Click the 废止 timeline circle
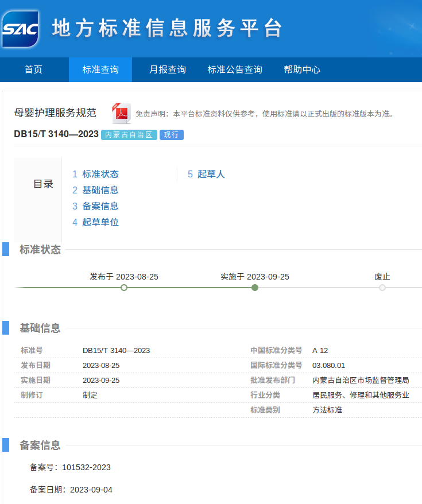The height and width of the screenshot is (504, 422). tap(382, 288)
